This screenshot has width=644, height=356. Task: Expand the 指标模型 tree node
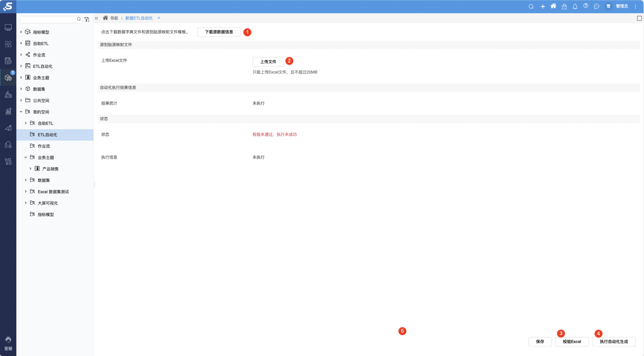[x=21, y=32]
